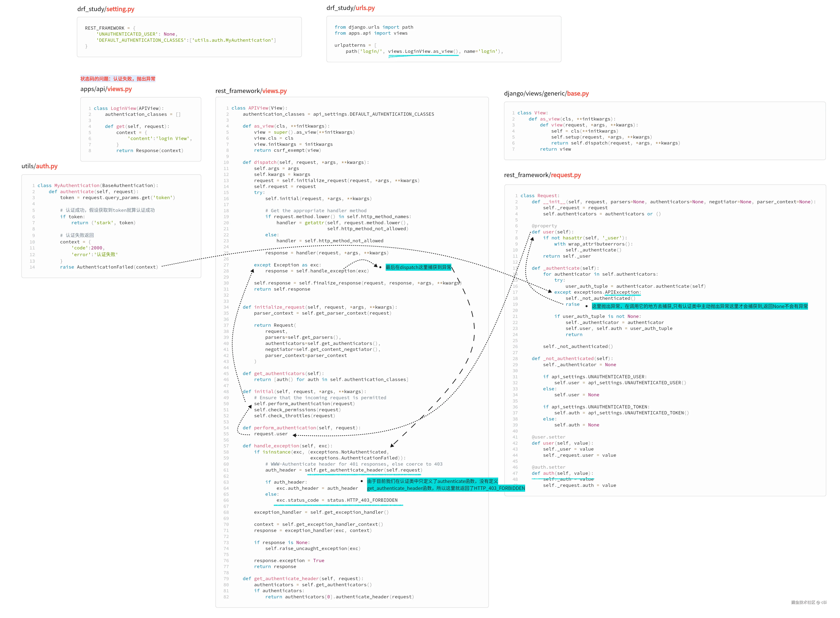Click the apps/api/views.py file heading
840x618 pixels.
click(x=106, y=89)
